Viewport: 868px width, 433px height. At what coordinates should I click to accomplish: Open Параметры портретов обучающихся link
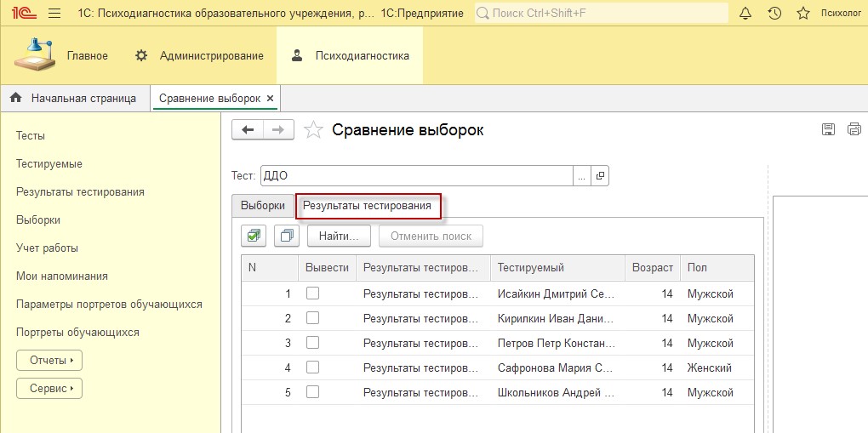tap(109, 304)
